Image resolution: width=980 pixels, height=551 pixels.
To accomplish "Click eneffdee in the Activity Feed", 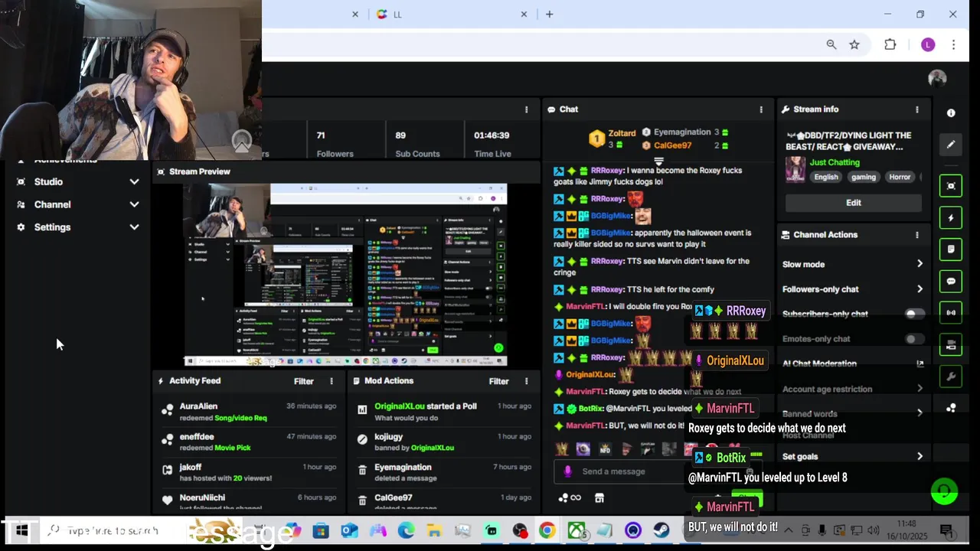I will pos(197,437).
